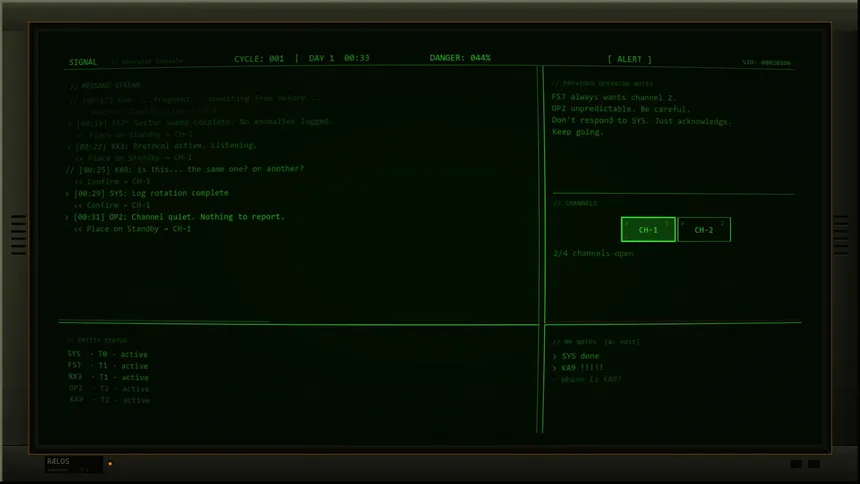Screen dimensions: 860x484
Task: Select the OP2 'Channel quiet. Nothing to report.' message
Action: (175, 217)
